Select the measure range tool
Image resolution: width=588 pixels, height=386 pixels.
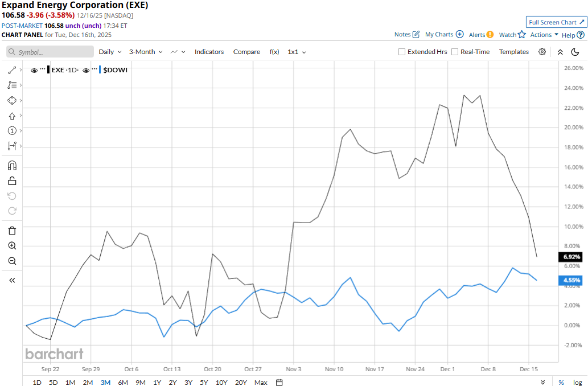(12, 146)
